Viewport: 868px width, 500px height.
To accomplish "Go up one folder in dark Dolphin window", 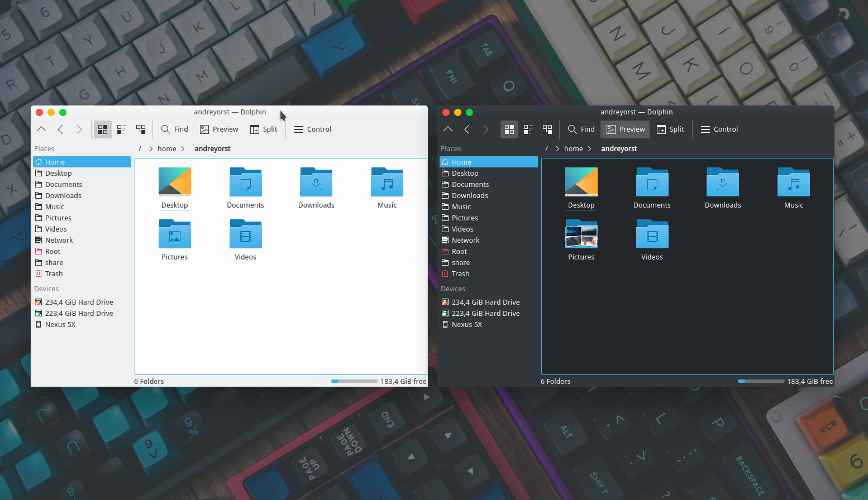I will [448, 129].
